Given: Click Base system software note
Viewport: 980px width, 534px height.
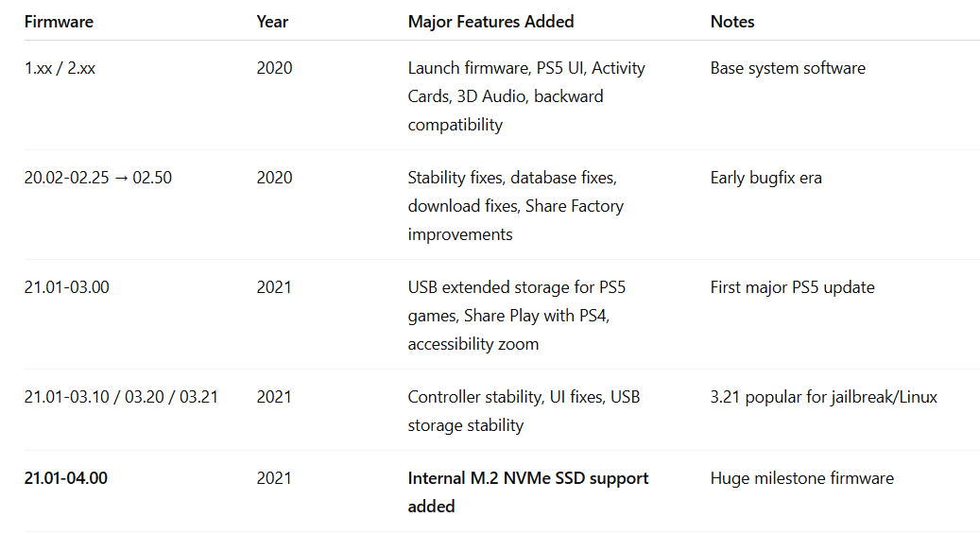Looking at the screenshot, I should pos(787,68).
